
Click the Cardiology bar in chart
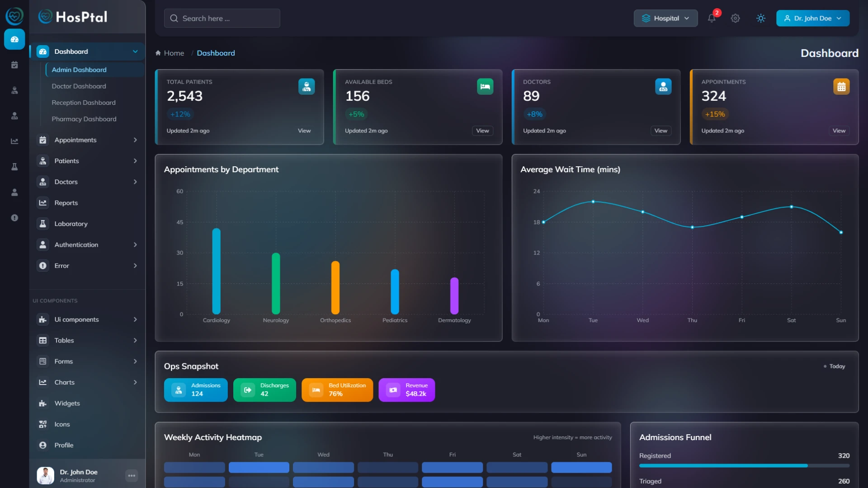click(x=217, y=271)
